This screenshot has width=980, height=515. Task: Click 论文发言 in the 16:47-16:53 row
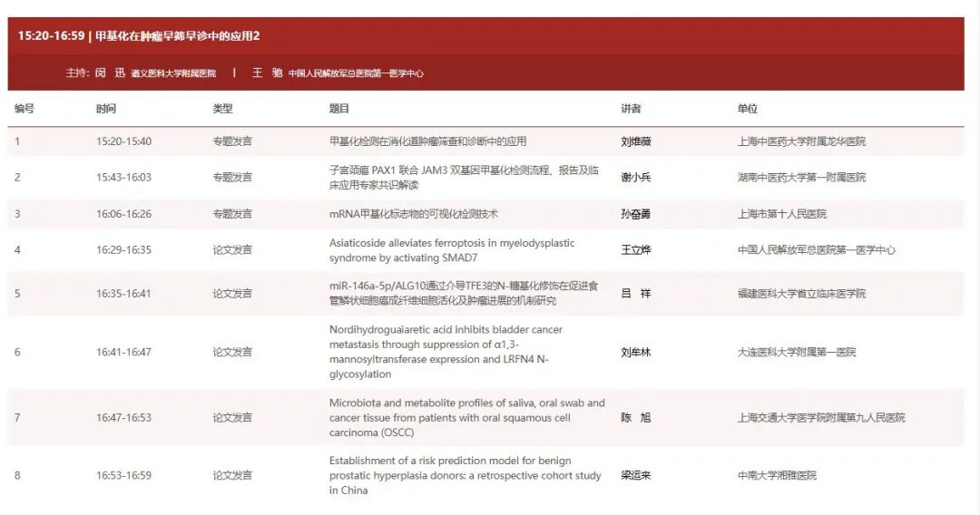(x=232, y=418)
